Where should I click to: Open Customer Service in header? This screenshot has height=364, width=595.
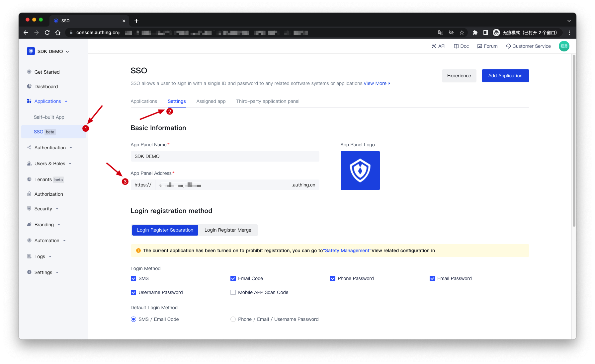point(528,46)
